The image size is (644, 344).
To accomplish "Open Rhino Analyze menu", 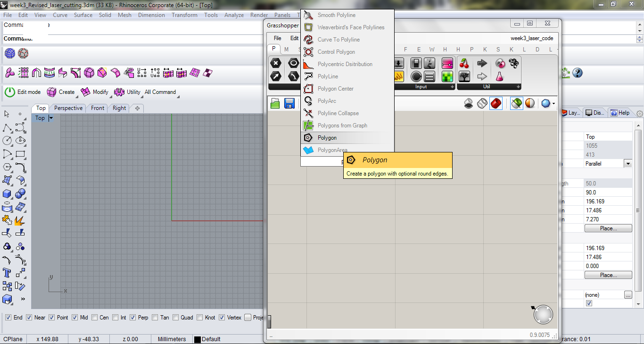I will 234,15.
